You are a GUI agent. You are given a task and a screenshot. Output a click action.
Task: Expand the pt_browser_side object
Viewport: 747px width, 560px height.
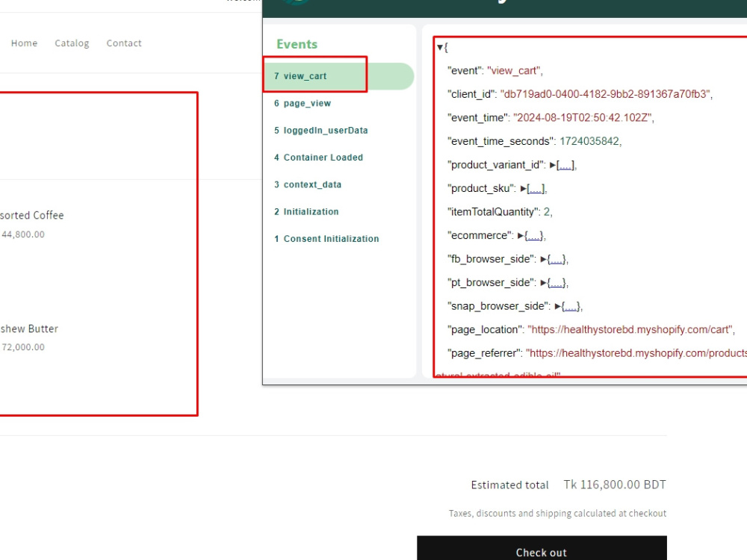(x=556, y=282)
